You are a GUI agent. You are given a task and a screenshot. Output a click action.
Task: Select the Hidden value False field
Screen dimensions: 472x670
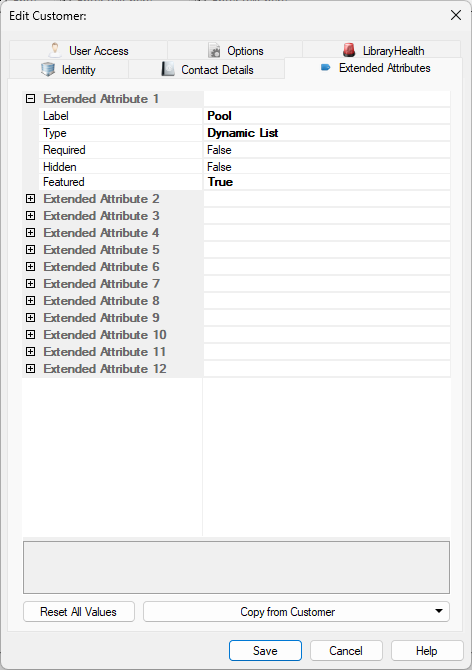pyautogui.click(x=327, y=167)
